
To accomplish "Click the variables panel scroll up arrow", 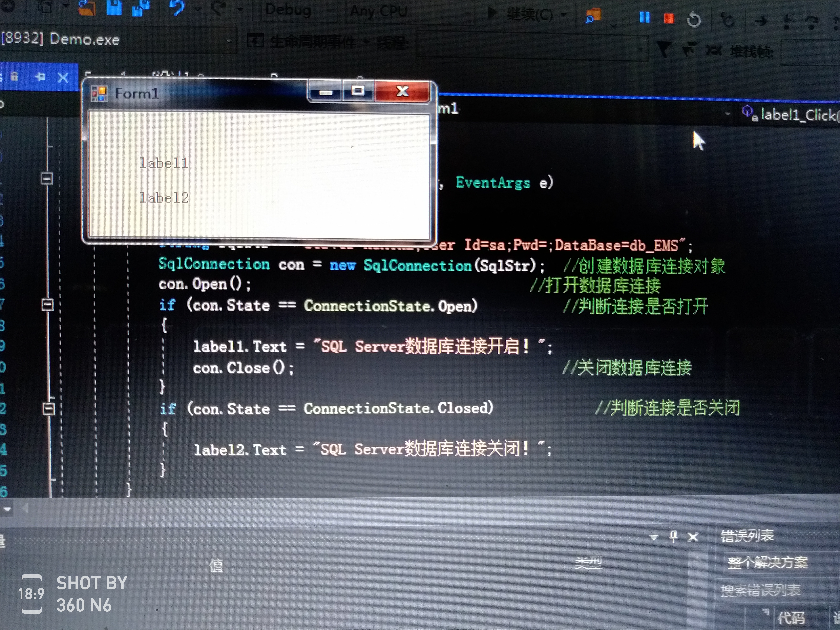I will click(x=698, y=559).
